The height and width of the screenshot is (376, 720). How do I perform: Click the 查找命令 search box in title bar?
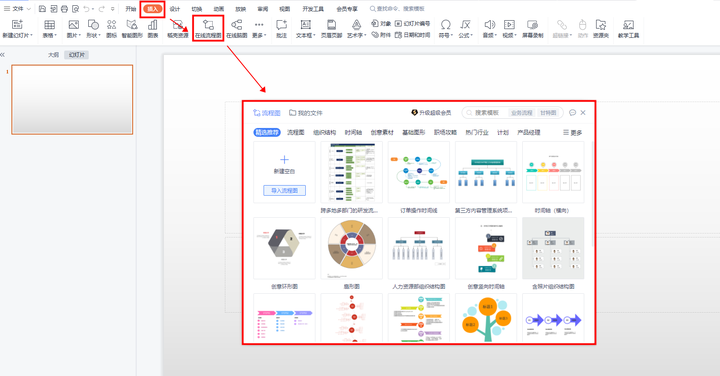coord(397,9)
